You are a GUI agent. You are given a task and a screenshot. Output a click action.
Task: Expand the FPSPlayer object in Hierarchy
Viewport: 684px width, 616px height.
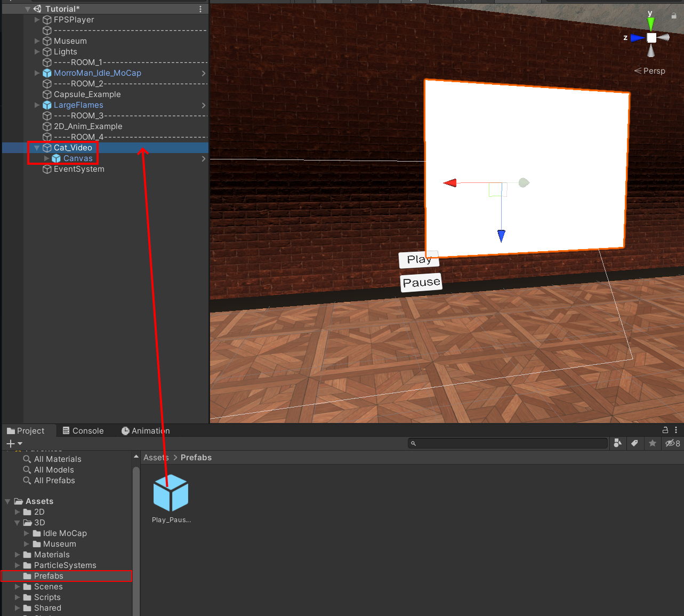pyautogui.click(x=37, y=20)
